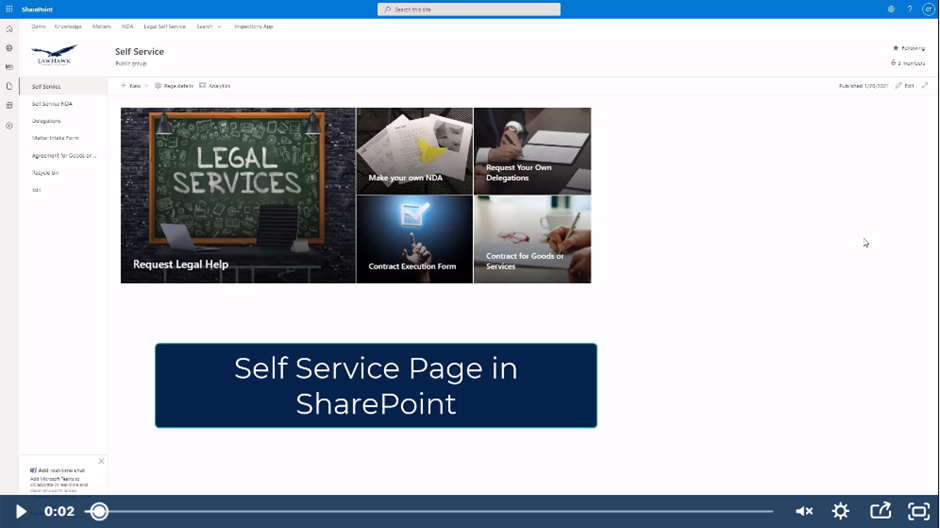Click the Self Service site title

(139, 52)
